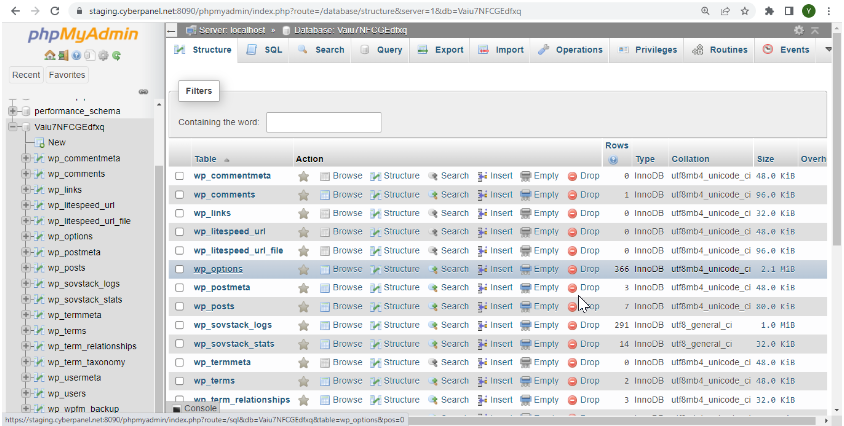
Task: Click the phpMyAdmin home icon
Action: coord(50,55)
